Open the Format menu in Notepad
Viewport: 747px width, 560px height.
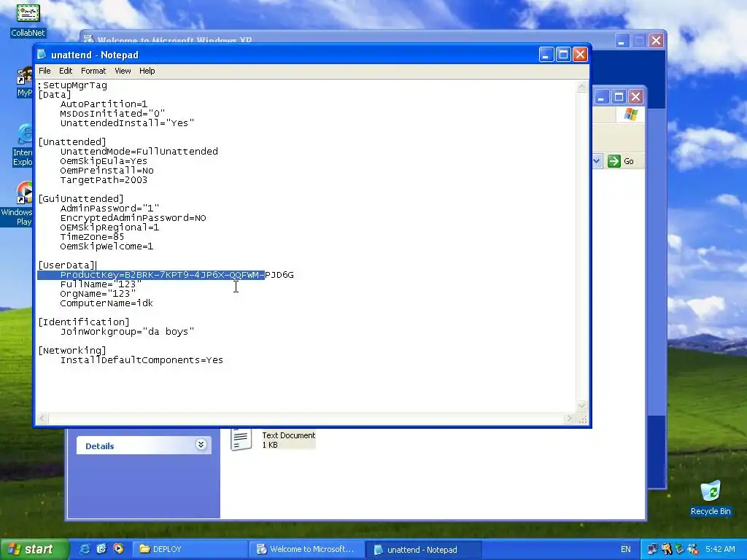click(x=93, y=71)
